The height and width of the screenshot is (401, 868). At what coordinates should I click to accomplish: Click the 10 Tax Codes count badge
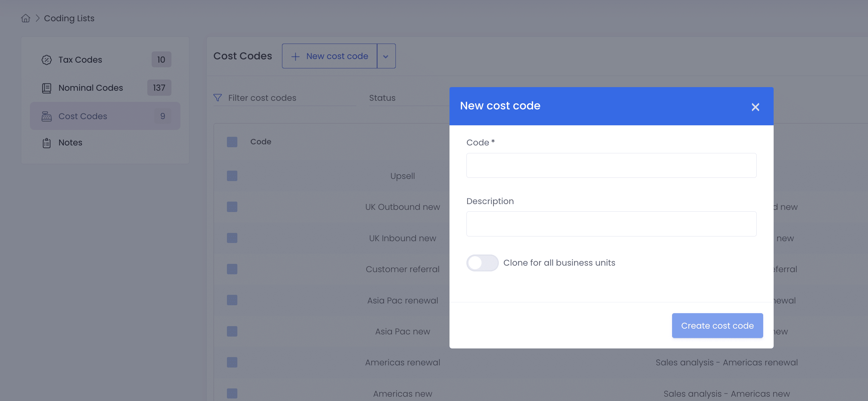(x=161, y=60)
